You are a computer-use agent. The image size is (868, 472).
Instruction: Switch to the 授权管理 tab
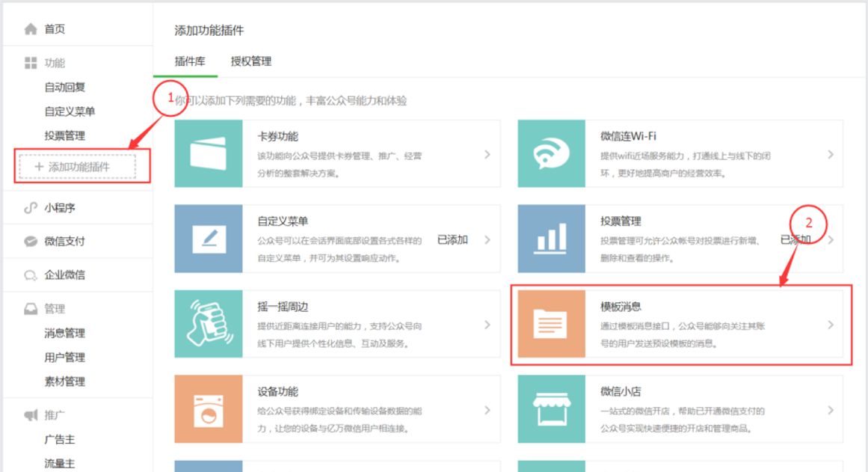pos(250,61)
